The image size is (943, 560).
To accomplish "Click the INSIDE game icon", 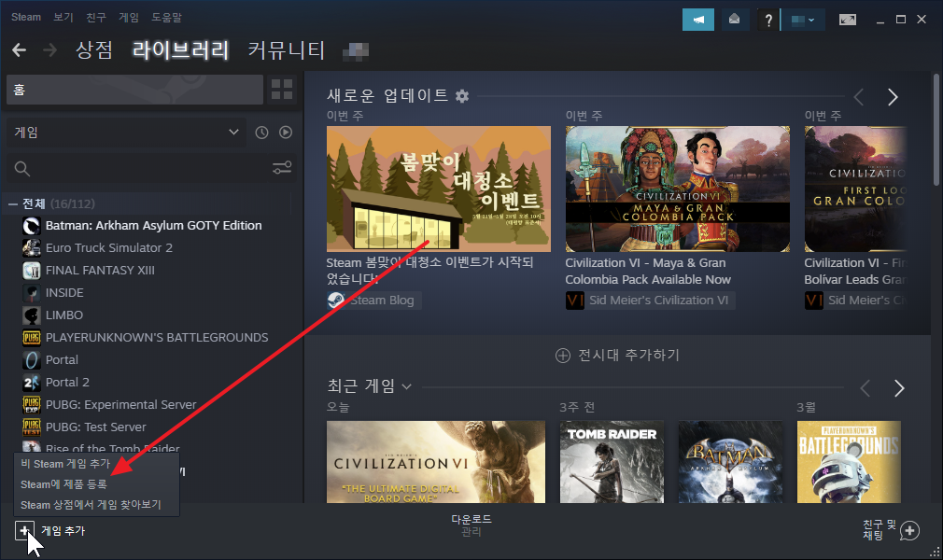I will [31, 293].
